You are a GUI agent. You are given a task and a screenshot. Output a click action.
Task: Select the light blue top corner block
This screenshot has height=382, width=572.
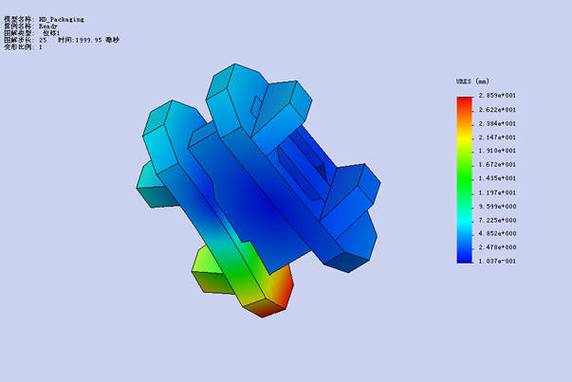click(235, 97)
